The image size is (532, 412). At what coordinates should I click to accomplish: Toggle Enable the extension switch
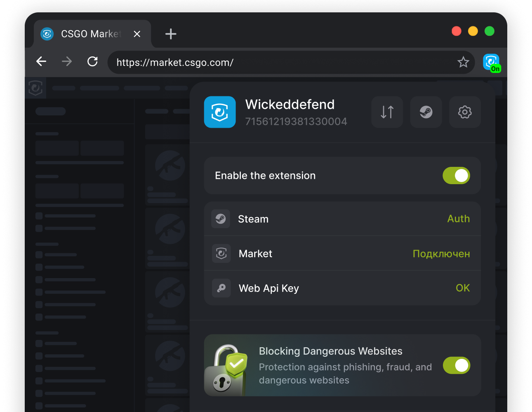457,176
